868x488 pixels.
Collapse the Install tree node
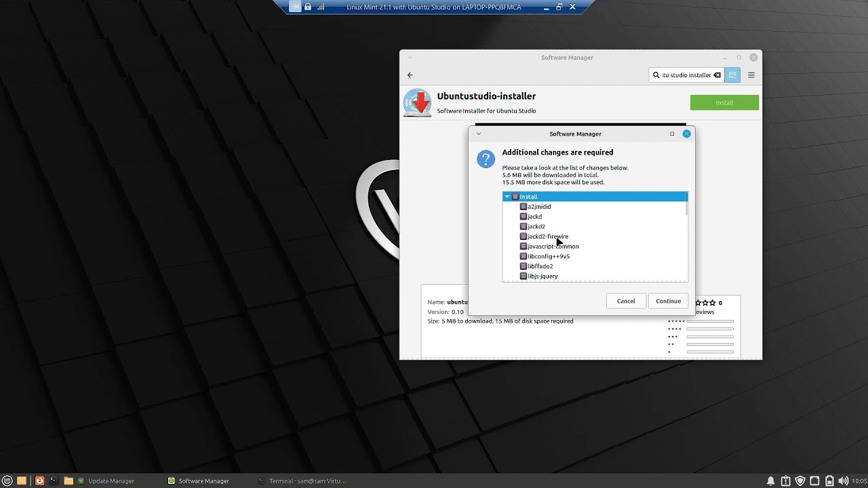(x=507, y=197)
